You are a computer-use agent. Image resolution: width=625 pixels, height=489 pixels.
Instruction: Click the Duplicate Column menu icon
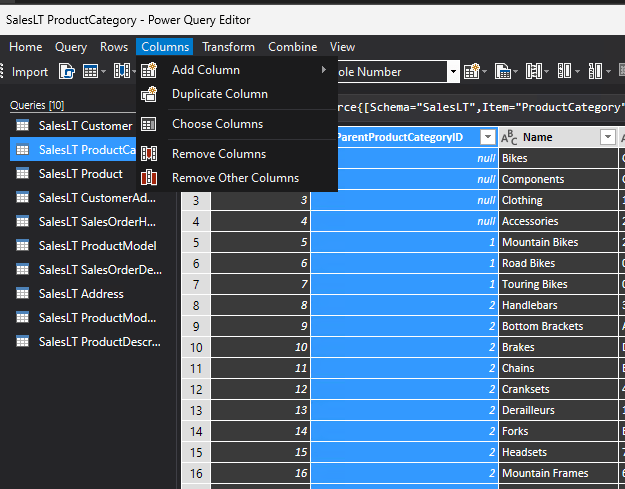(x=149, y=94)
